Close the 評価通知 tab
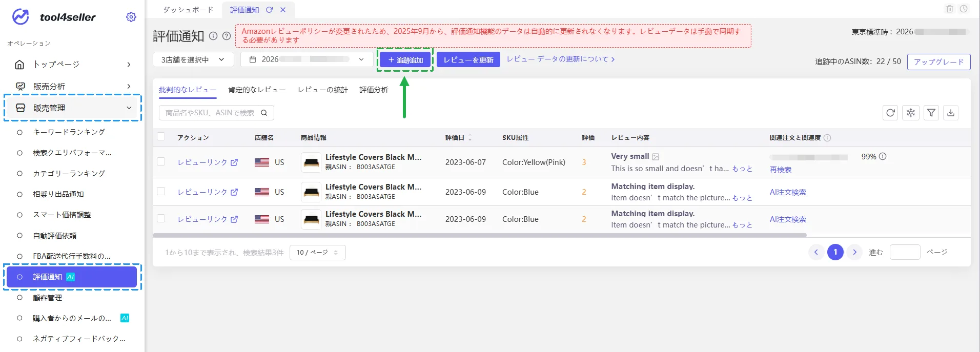Viewport: 980px width, 352px height. [283, 10]
